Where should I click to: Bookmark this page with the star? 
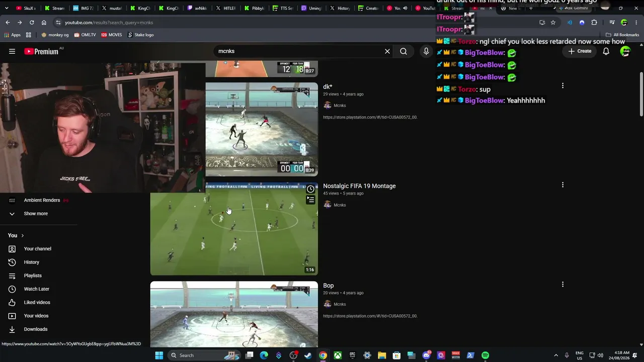[553, 23]
